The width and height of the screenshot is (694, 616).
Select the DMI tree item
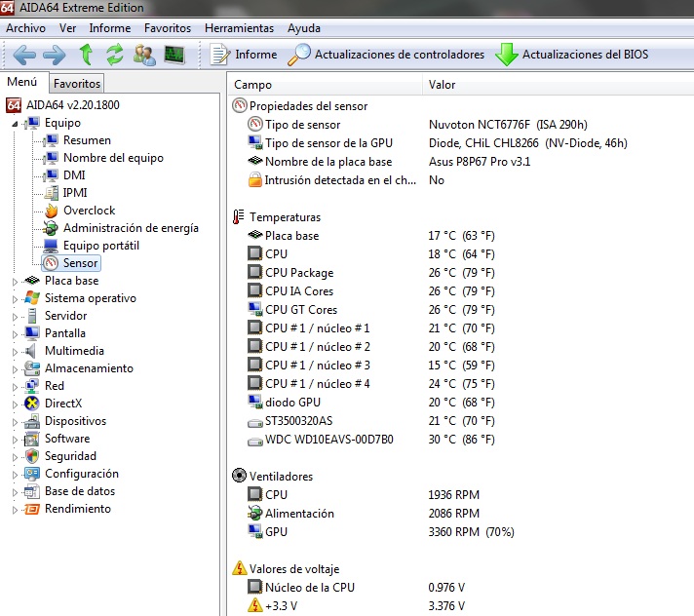74,175
